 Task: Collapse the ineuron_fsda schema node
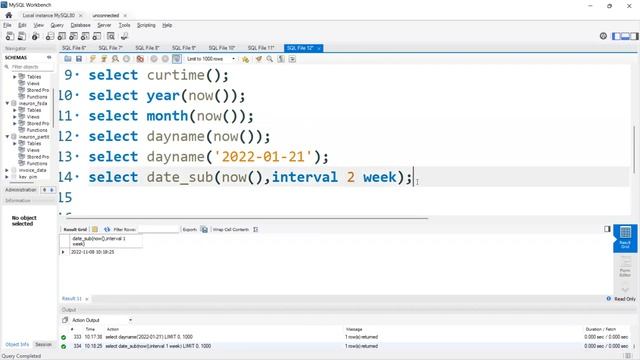(x=7, y=103)
